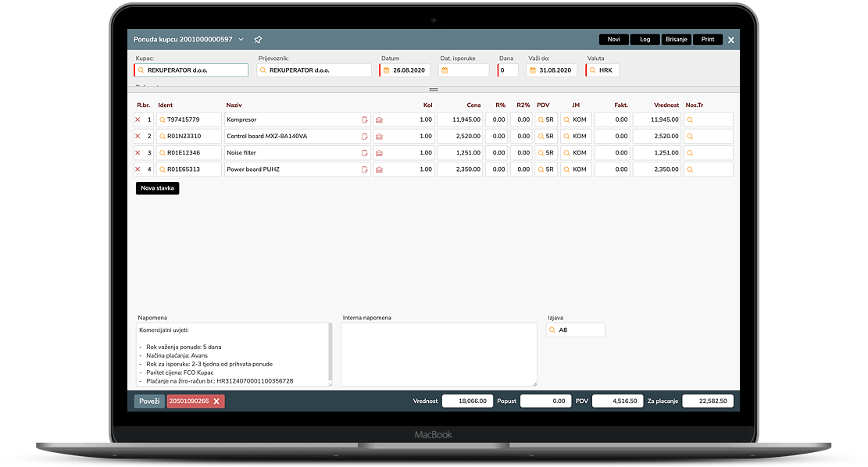Open calendar icon in Datum field
This screenshot has height=467, width=868.
point(387,70)
